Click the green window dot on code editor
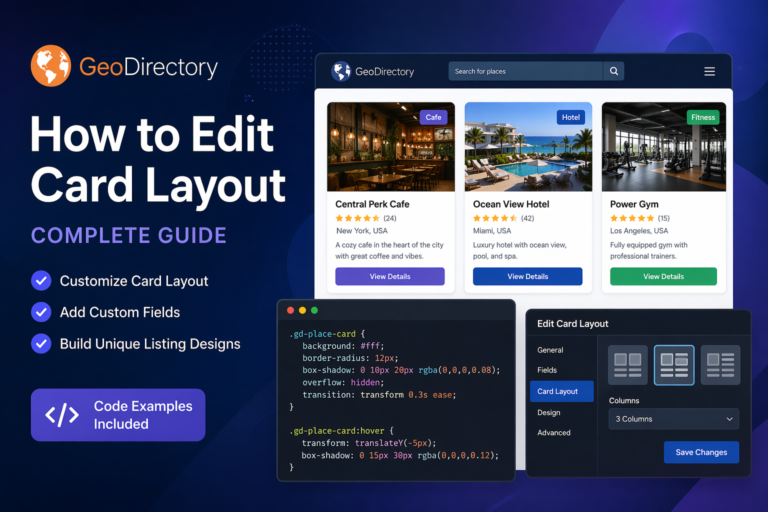Image resolution: width=768 pixels, height=512 pixels. pyautogui.click(x=314, y=310)
